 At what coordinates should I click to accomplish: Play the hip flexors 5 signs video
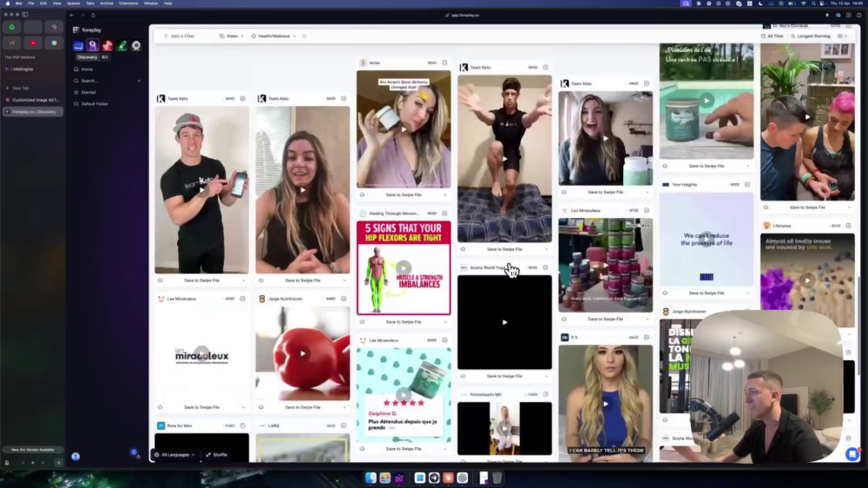[x=404, y=267]
